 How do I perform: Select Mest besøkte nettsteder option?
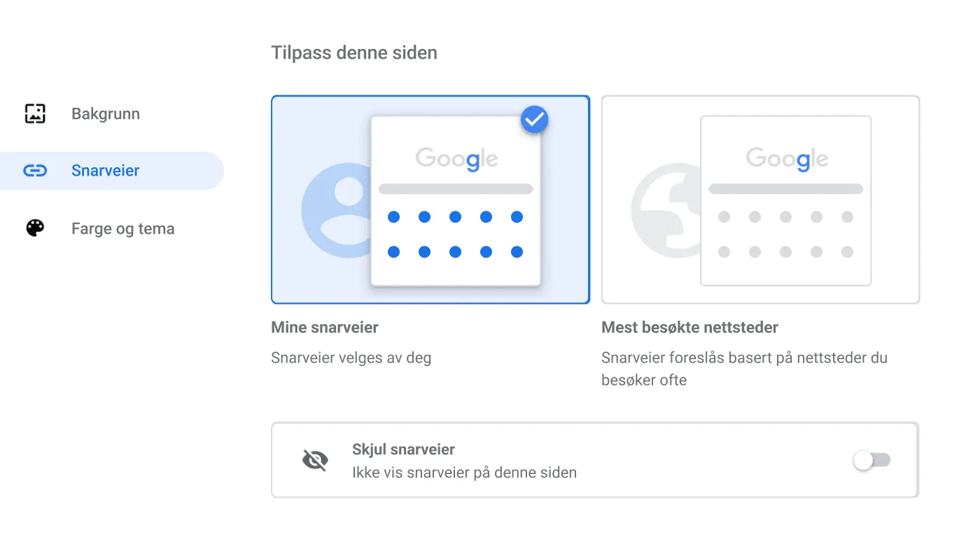coord(760,200)
